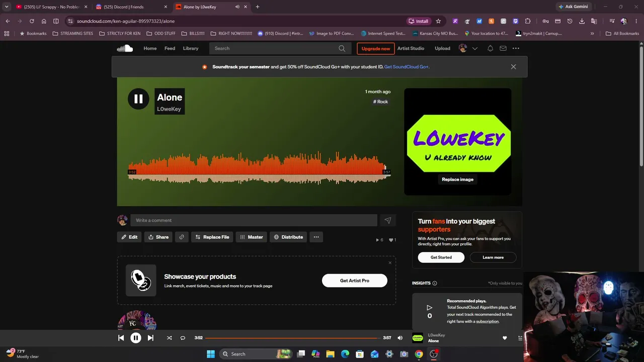Skip to next track in player bar

[x=150, y=338]
